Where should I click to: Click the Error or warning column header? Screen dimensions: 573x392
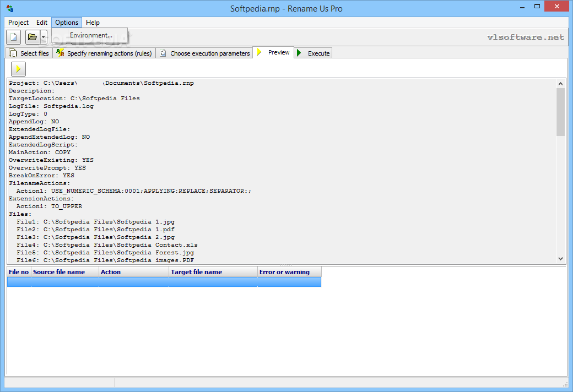[x=289, y=272]
